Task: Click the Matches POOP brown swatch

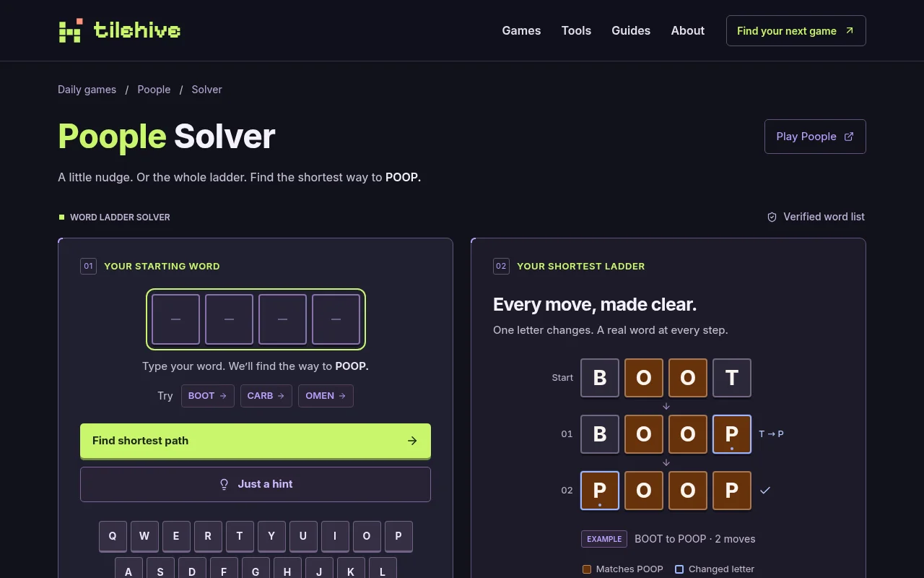Action: pyautogui.click(x=587, y=569)
